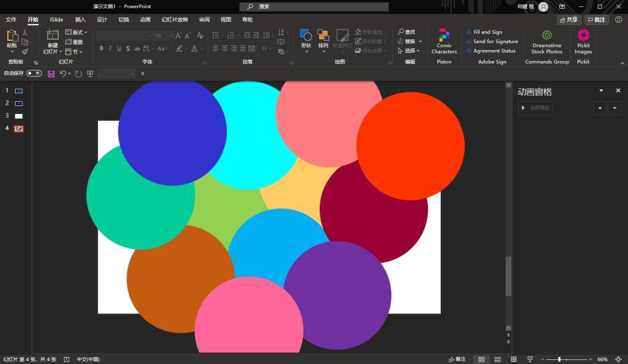Viewport: 628px width, 364px height.
Task: Select the Format Painter brush icon
Action: 25,51
